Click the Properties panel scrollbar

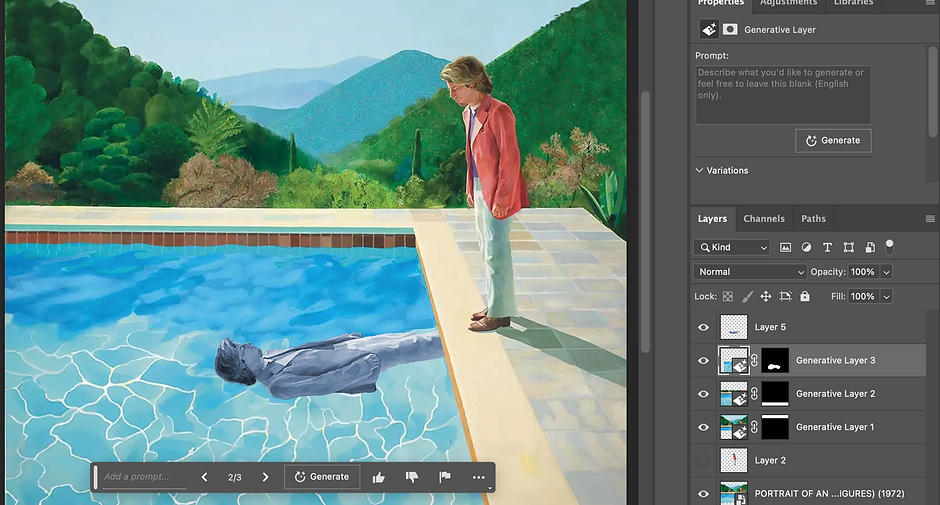932,90
